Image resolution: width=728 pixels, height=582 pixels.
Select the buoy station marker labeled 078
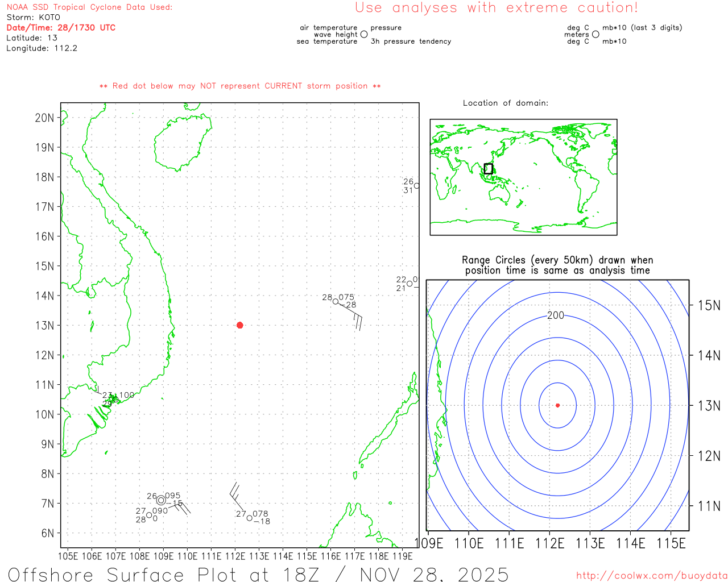(x=249, y=518)
